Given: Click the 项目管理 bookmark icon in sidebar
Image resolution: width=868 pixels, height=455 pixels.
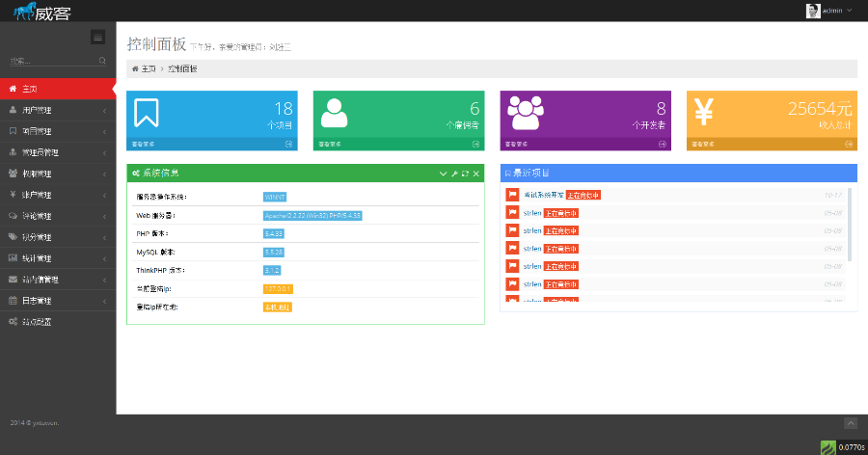Looking at the screenshot, I should (13, 131).
